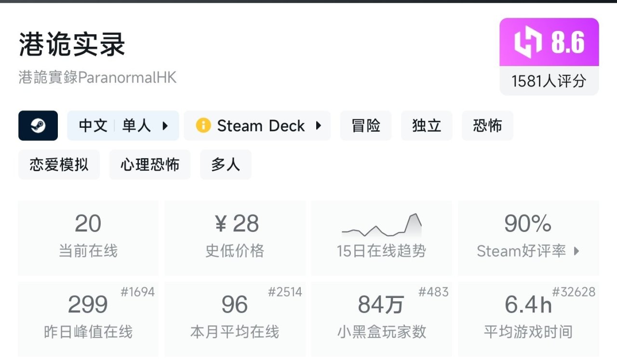Viewport: 617px width, 364px height.
Task: Click the 本月平均在线 stat card
Action: click(x=235, y=318)
